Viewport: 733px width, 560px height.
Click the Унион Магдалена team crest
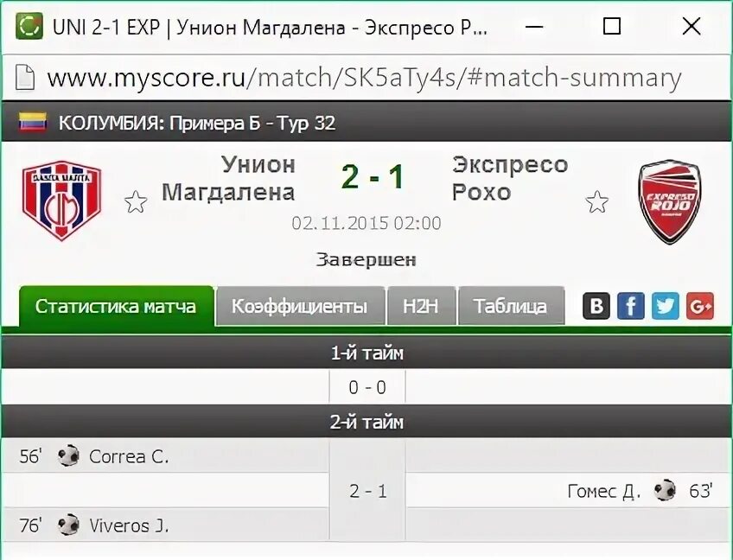coord(61,200)
